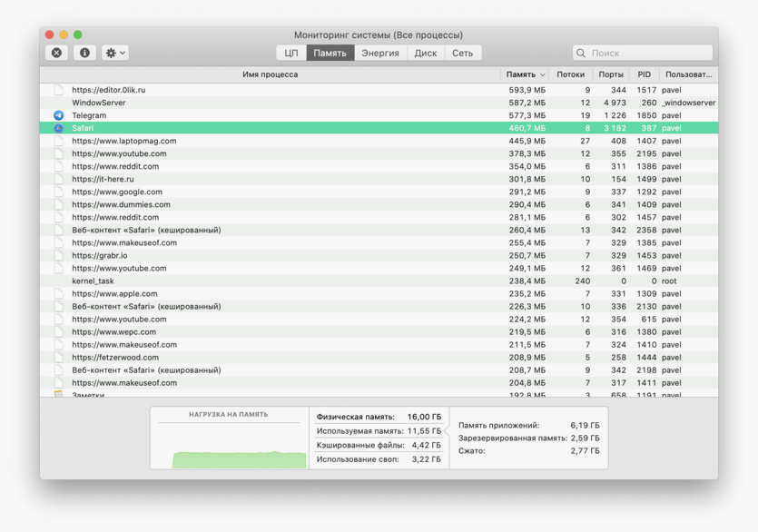
Task: Show the Диск tab
Action: coord(426,53)
